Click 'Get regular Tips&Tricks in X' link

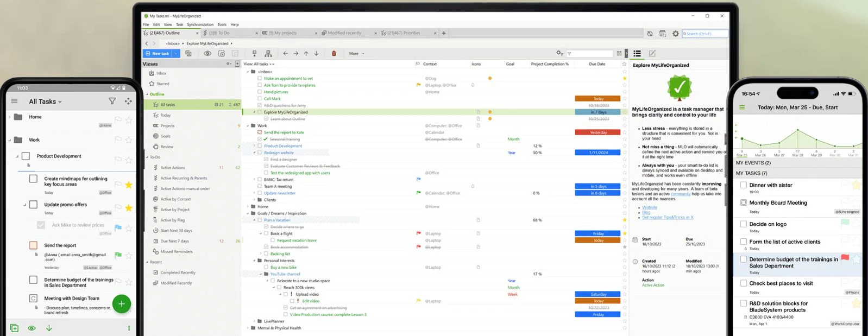tap(668, 217)
